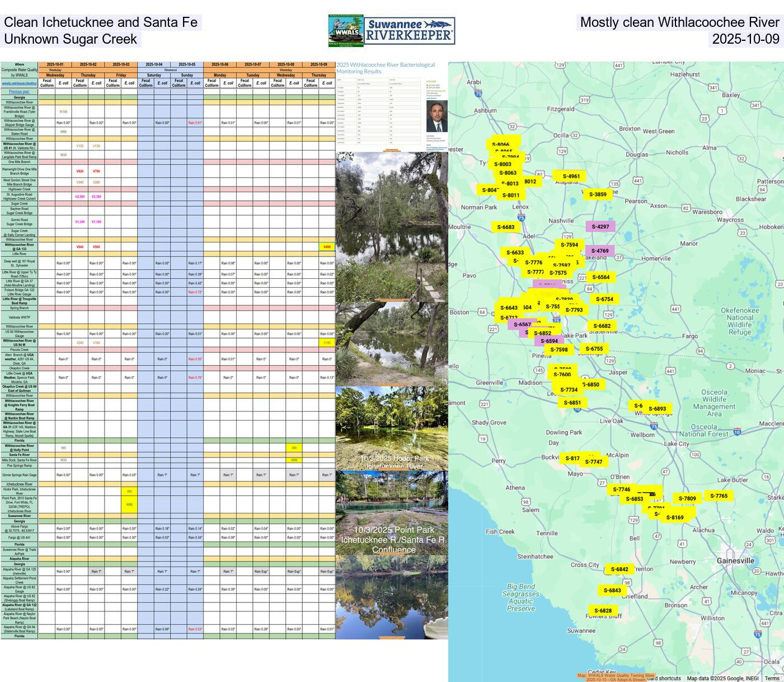Select the S-6828 map marker

(603, 611)
